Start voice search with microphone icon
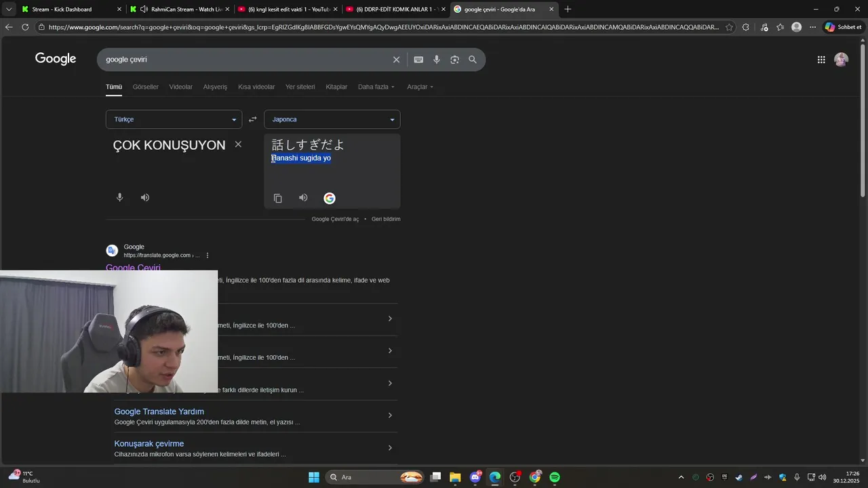 437,60
